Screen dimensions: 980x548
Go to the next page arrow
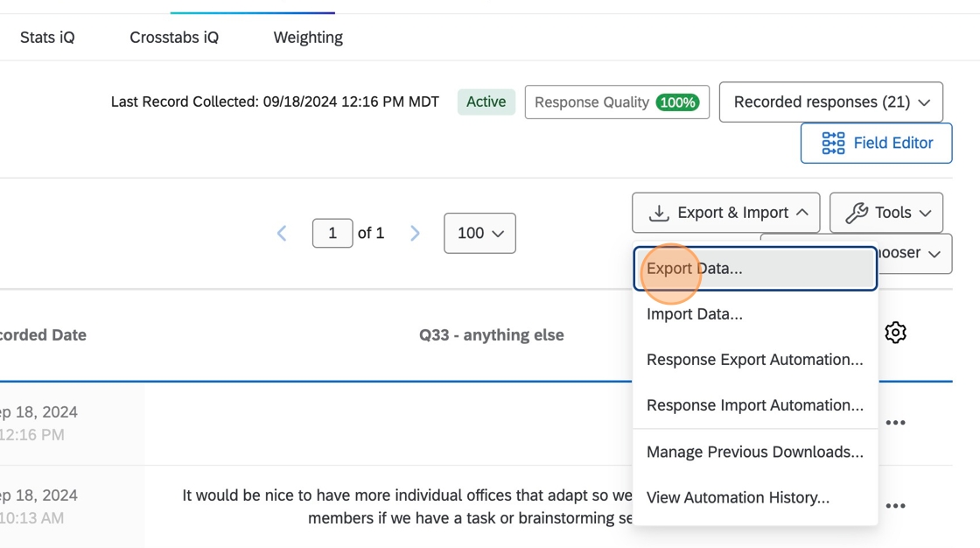tap(415, 233)
